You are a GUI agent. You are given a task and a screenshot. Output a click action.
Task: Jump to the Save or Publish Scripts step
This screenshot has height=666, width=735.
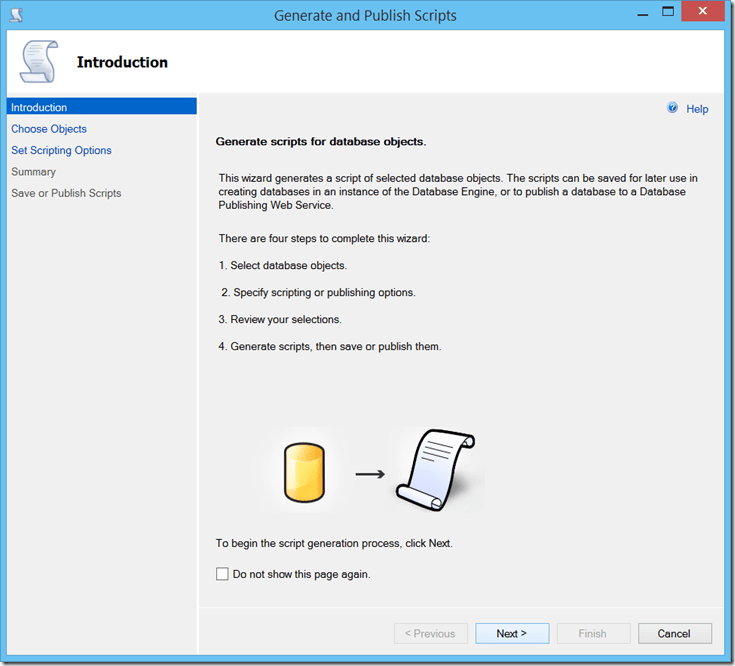tap(66, 193)
